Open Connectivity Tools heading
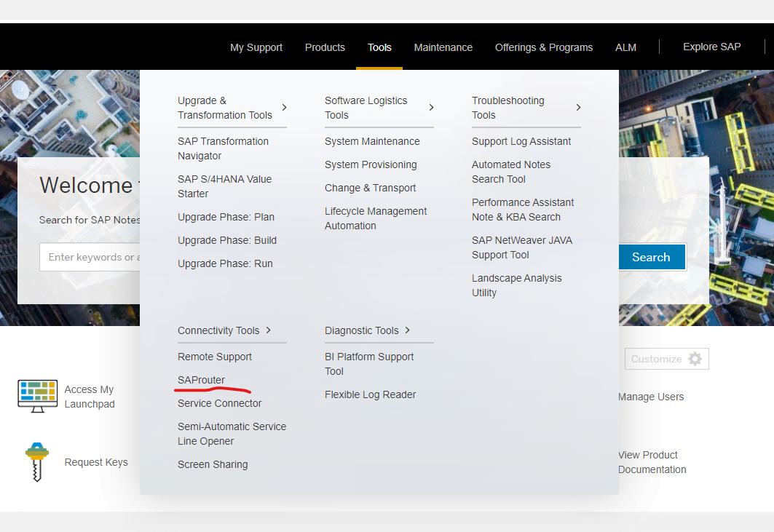This screenshot has width=774, height=532. pos(218,330)
